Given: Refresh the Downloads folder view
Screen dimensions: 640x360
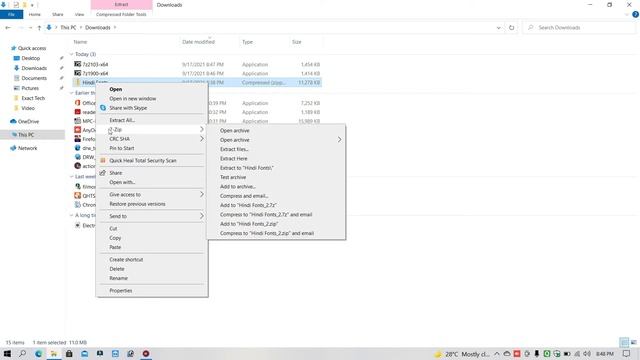Looking at the screenshot, I should (511, 27).
